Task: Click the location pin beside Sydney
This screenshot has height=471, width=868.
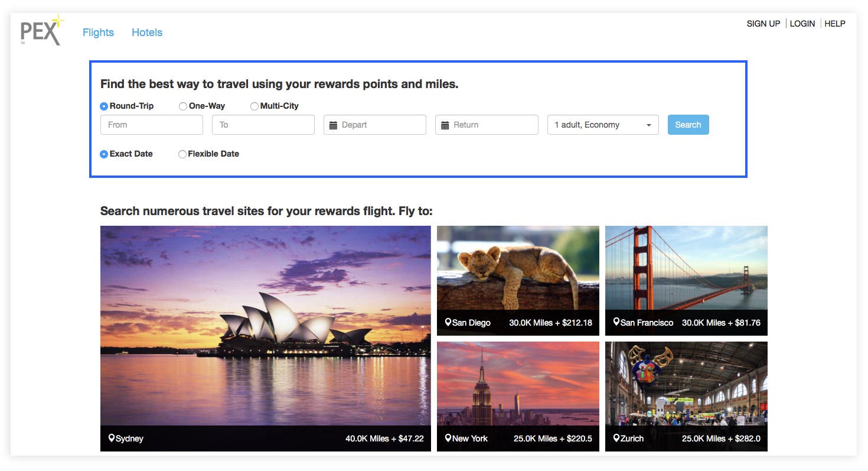Action: click(x=111, y=438)
